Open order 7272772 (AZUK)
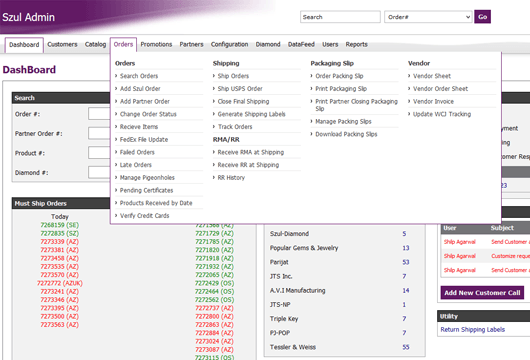 [x=60, y=283]
